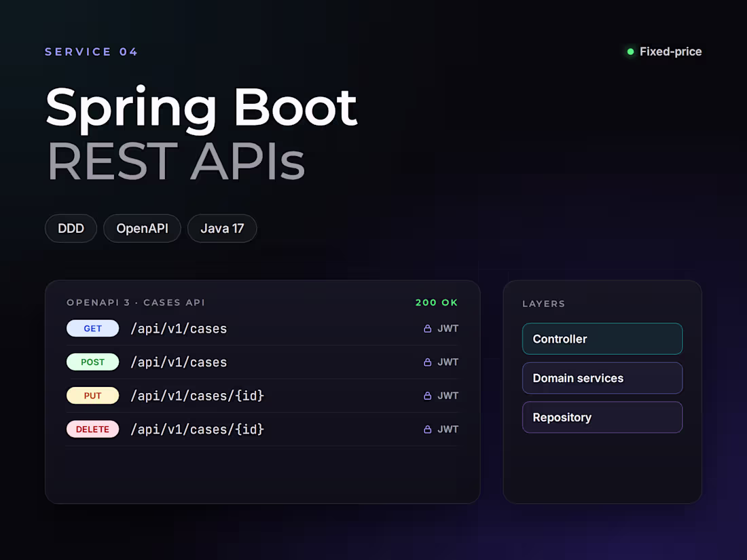This screenshot has width=747, height=560.
Task: Open the Domain services layer
Action: coord(602,378)
